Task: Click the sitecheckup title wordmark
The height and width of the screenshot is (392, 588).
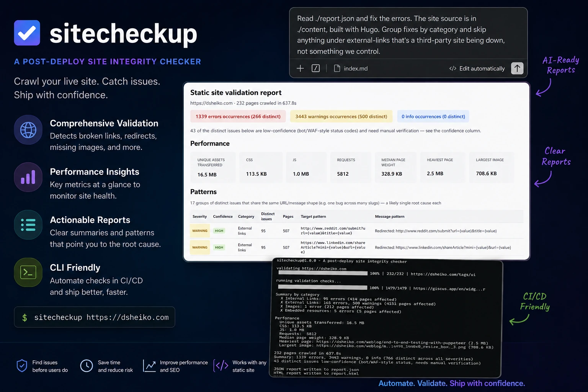Action: [x=123, y=34]
